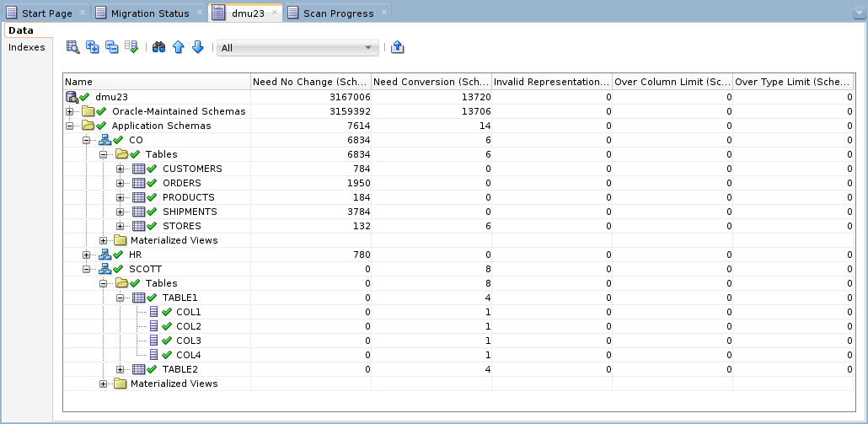Click Invalid Representation column header

[x=552, y=82]
